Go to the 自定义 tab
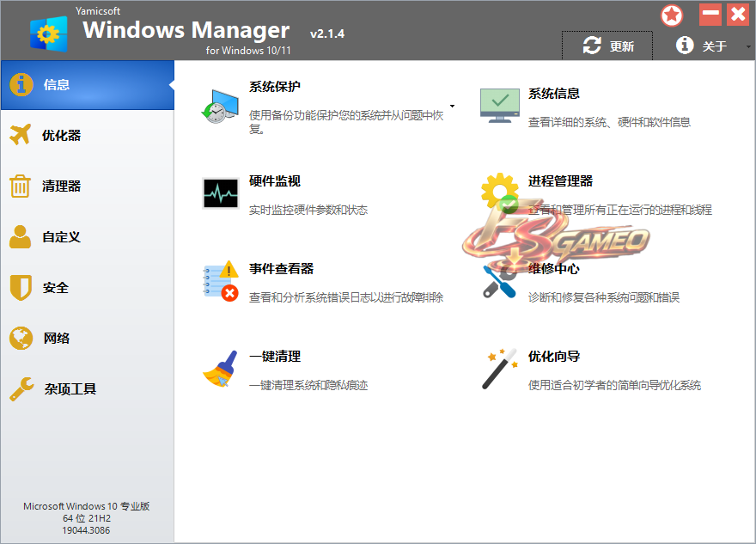Screen dimensions: 756x544 (x=88, y=236)
